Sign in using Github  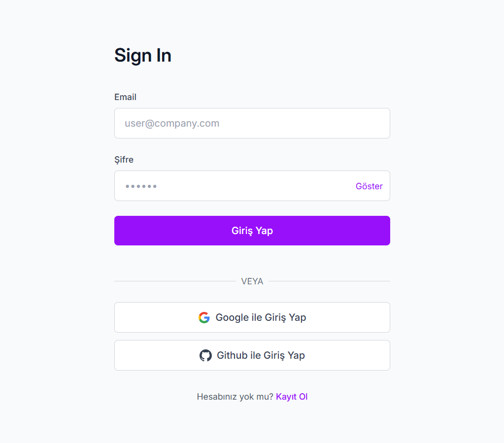(252, 355)
